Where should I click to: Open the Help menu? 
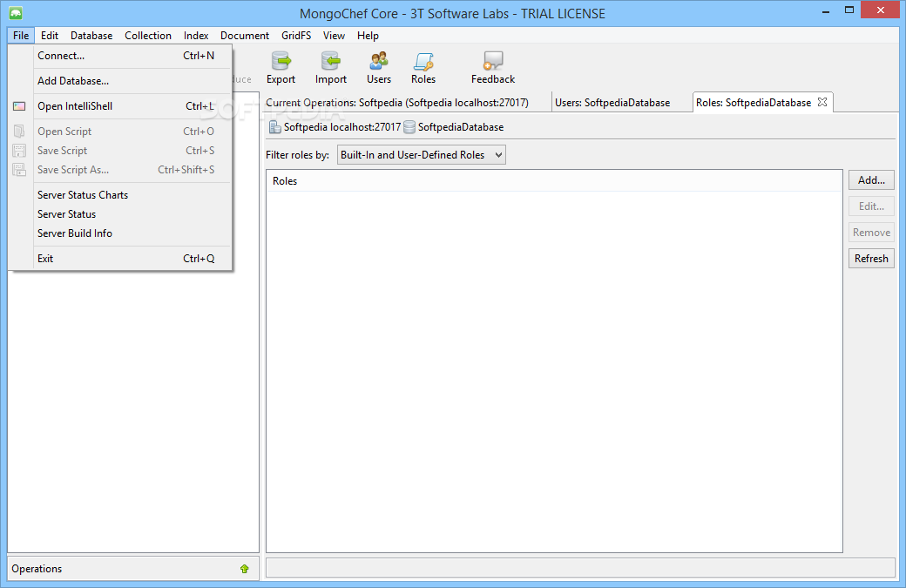point(368,35)
